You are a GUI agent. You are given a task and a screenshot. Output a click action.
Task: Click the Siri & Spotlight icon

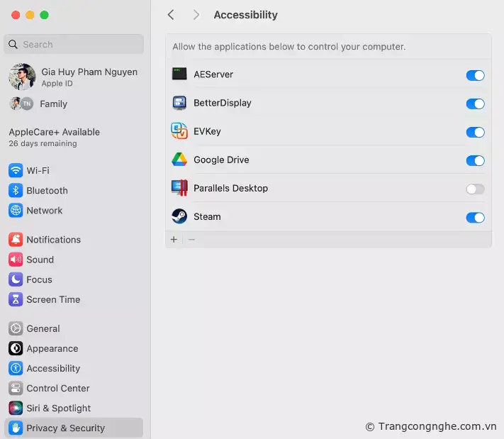[x=16, y=409]
